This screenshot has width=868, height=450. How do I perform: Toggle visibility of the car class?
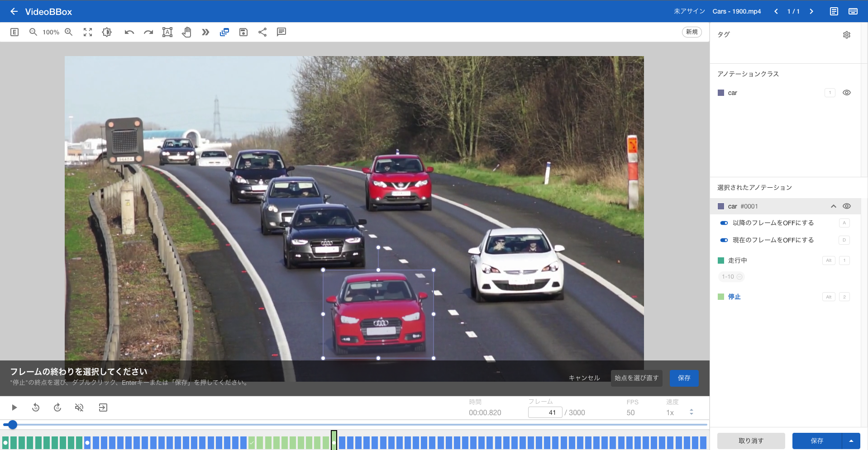click(847, 93)
